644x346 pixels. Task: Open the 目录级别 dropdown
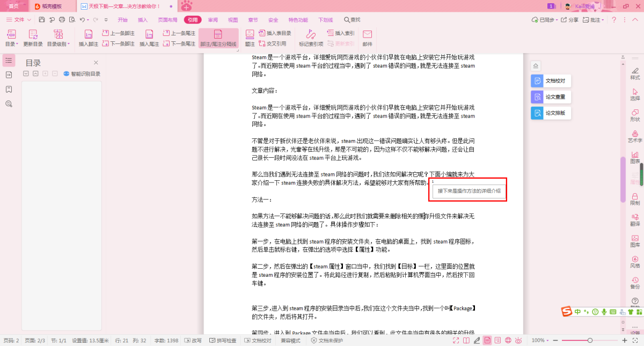[x=57, y=44]
